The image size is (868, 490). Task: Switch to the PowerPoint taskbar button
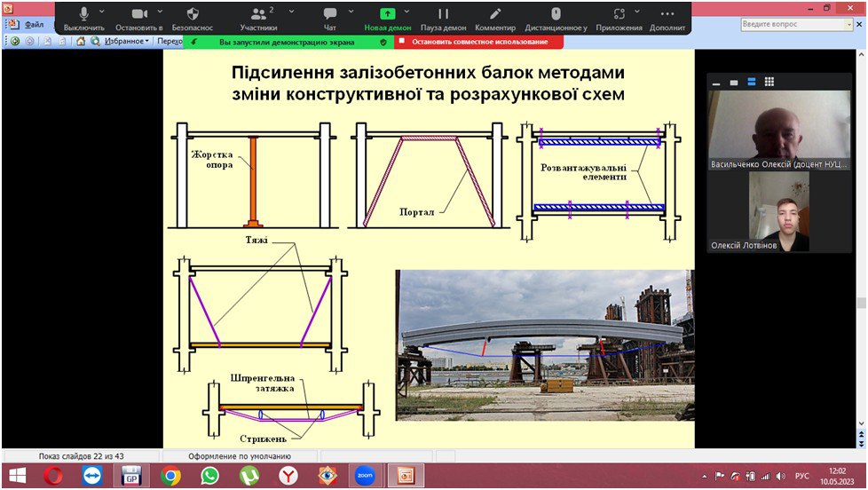pyautogui.click(x=406, y=476)
